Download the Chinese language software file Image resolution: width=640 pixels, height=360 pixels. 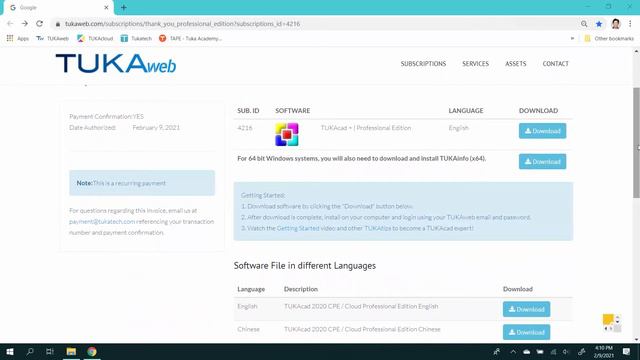527,332
